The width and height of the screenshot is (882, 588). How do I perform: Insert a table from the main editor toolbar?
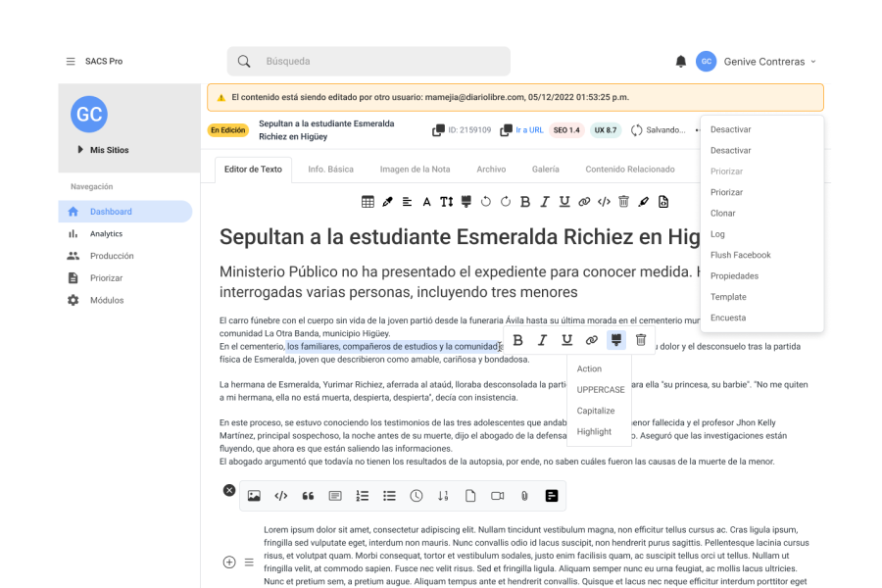[x=367, y=202]
